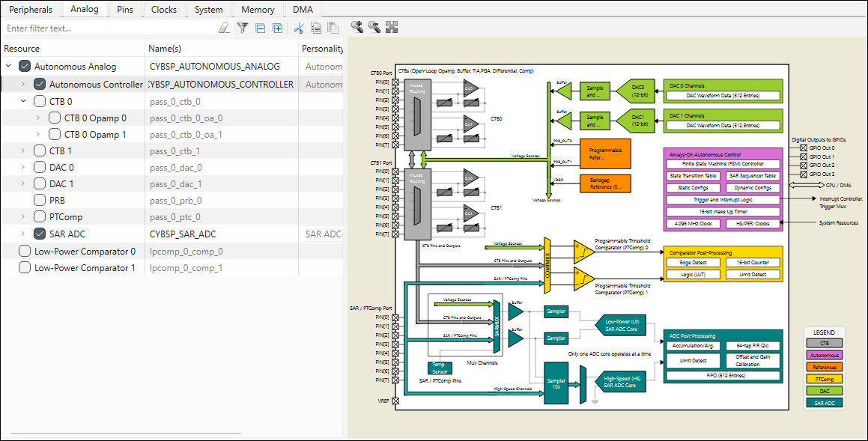Zoom out of the block diagram
Screen dimensions: 868x441
[x=374, y=27]
